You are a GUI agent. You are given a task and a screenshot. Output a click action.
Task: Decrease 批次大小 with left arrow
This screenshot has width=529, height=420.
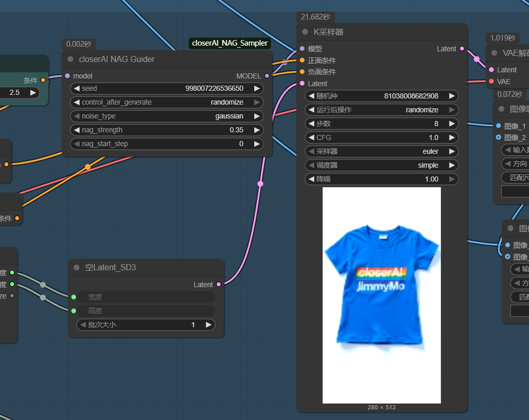pyautogui.click(x=83, y=325)
